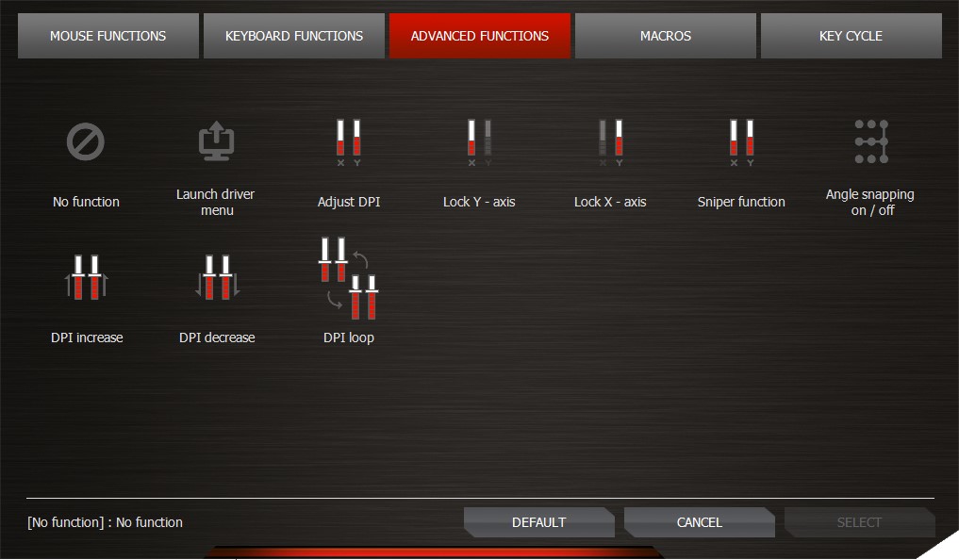Choose the Sniper function icon

point(741,143)
